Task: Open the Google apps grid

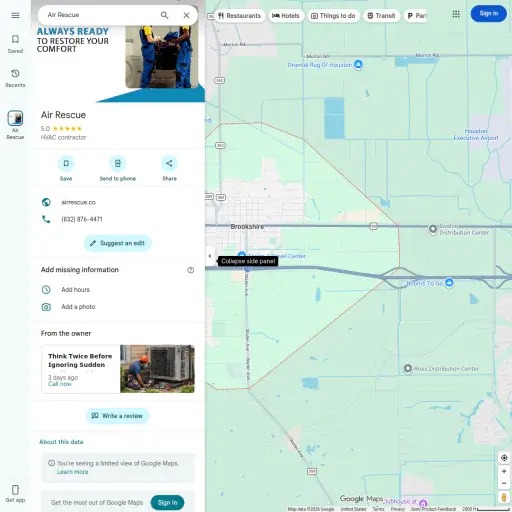Action: [x=456, y=14]
